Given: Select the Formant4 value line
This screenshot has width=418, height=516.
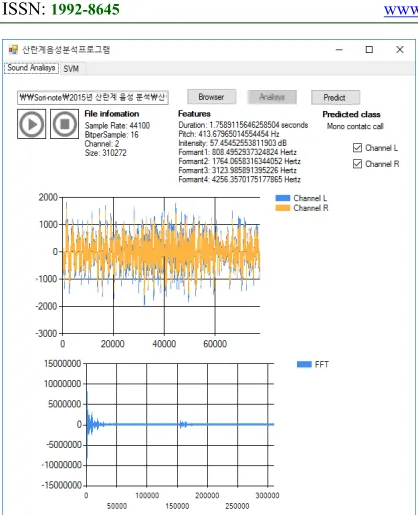Looking at the screenshot, I should [240, 180].
